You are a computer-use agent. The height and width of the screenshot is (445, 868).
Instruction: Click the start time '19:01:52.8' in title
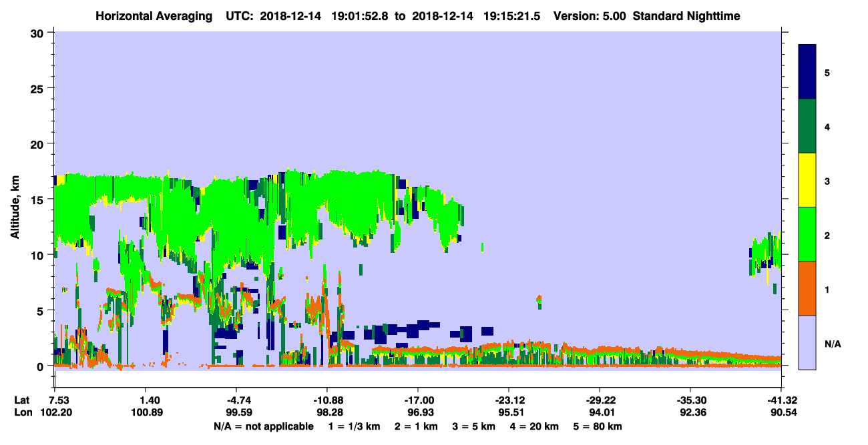click(x=359, y=16)
